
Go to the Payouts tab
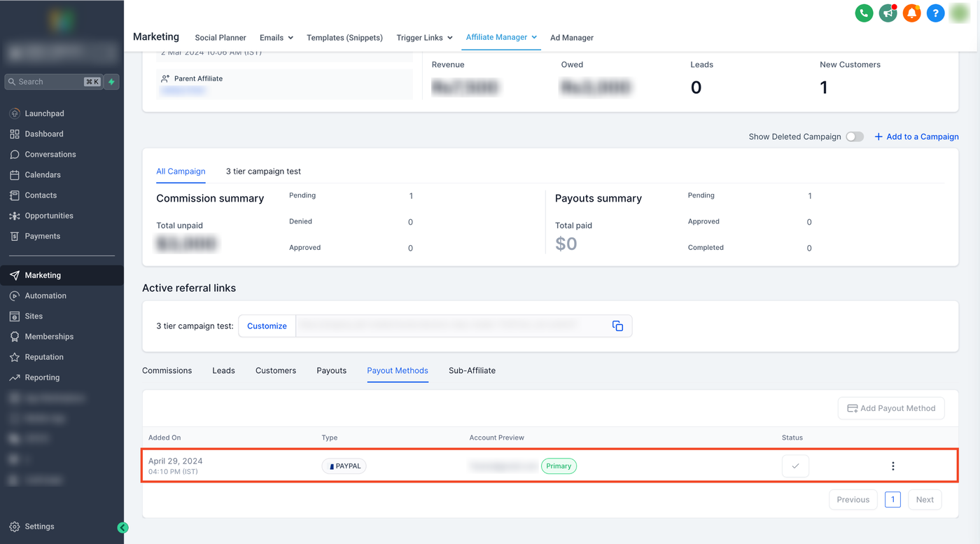click(331, 370)
